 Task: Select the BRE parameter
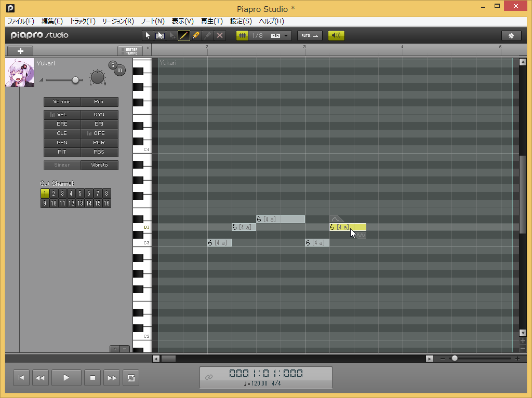click(62, 124)
